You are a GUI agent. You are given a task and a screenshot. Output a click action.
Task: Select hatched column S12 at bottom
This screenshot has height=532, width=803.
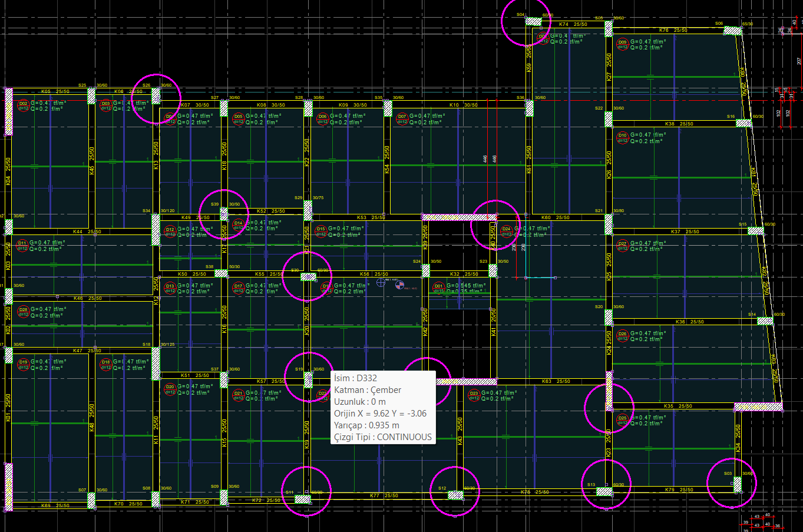(455, 495)
